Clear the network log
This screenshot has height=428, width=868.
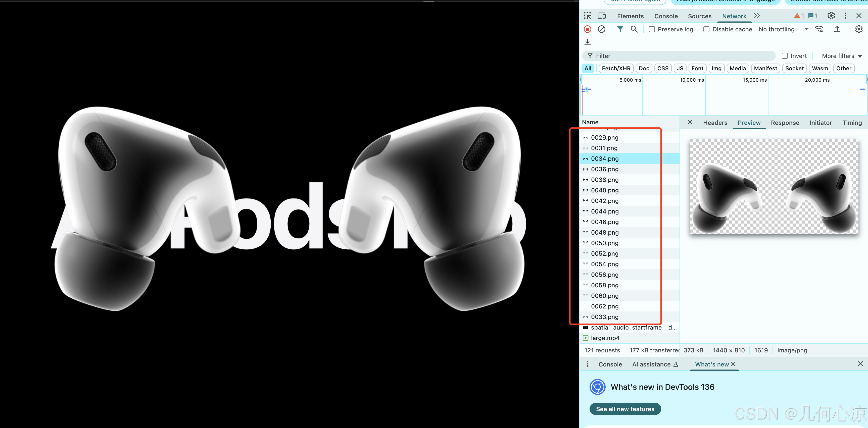coord(601,29)
